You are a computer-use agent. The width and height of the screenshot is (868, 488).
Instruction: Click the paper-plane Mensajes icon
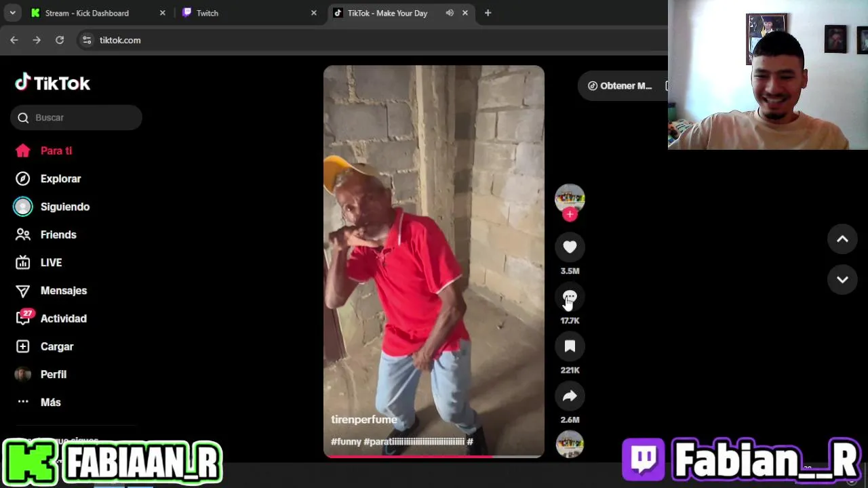click(x=23, y=291)
